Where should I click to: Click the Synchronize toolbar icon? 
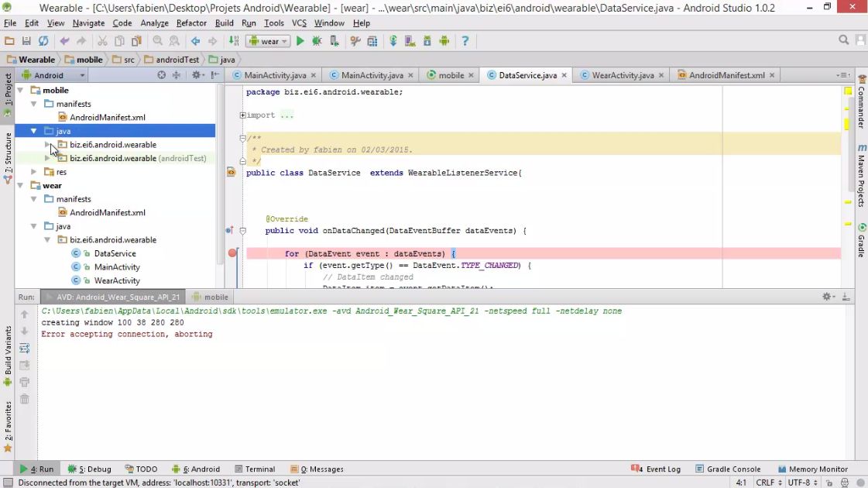(x=43, y=40)
